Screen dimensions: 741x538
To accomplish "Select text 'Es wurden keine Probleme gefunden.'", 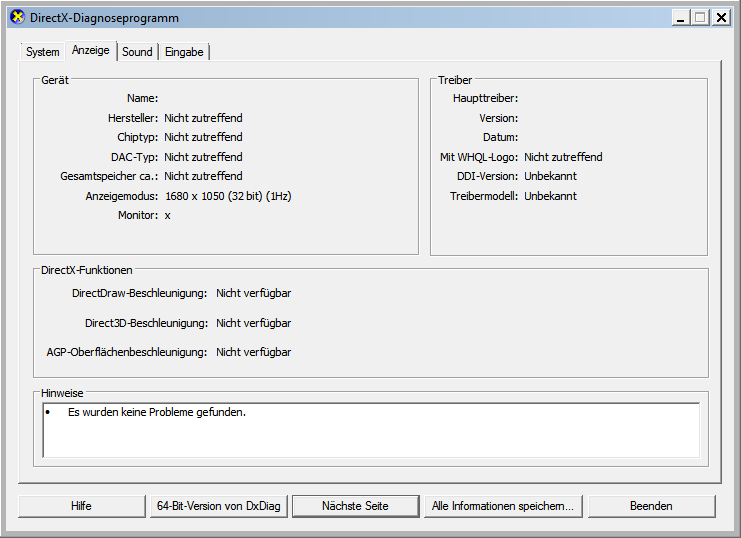I will (157, 412).
